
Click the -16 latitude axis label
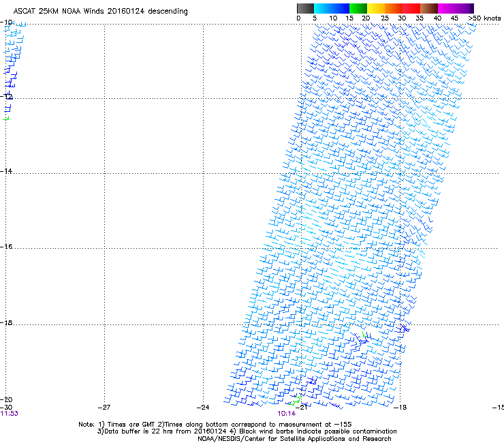coord(6,247)
